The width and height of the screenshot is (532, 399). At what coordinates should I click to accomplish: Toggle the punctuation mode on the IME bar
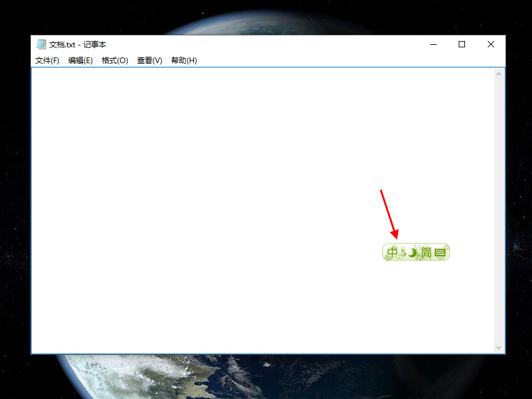coord(403,252)
